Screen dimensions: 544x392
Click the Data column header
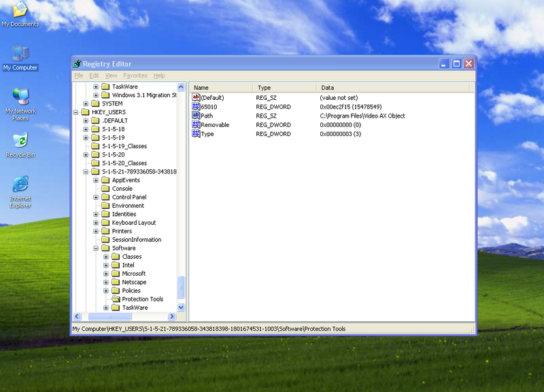(x=393, y=88)
